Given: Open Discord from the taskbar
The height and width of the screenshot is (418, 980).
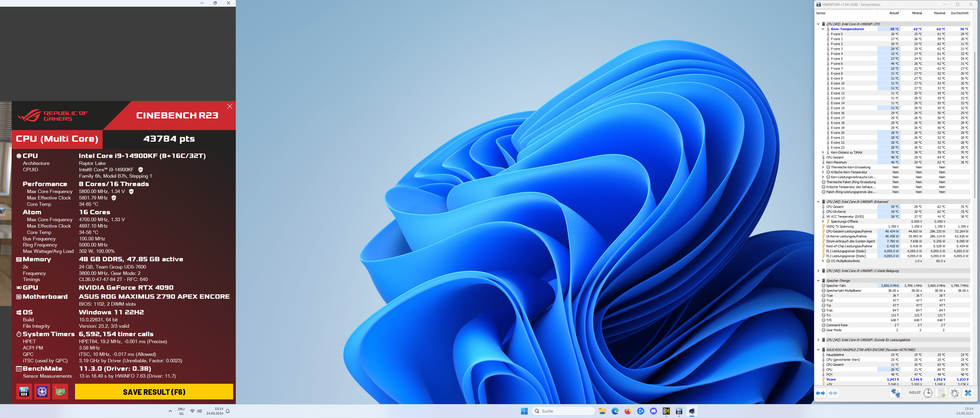Looking at the screenshot, I should tap(653, 411).
